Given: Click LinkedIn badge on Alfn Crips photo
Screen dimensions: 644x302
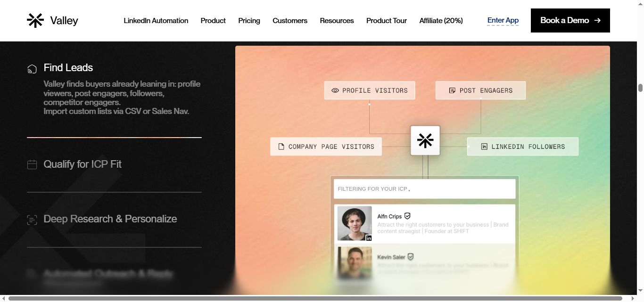Looking at the screenshot, I should [x=369, y=238].
